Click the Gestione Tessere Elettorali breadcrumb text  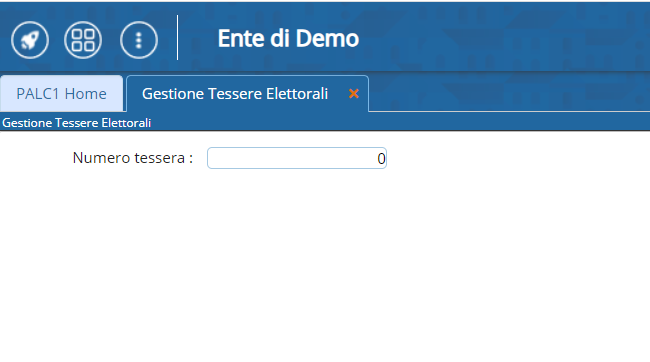[77, 123]
